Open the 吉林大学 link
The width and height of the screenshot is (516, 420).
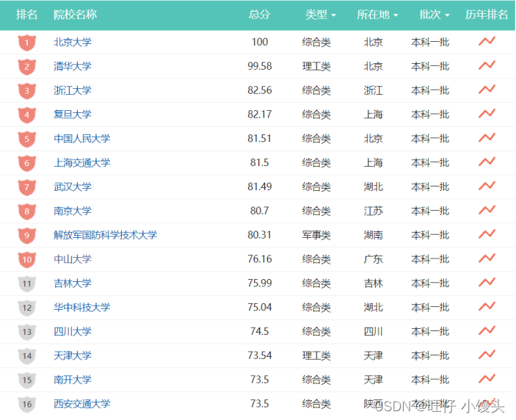coord(73,283)
